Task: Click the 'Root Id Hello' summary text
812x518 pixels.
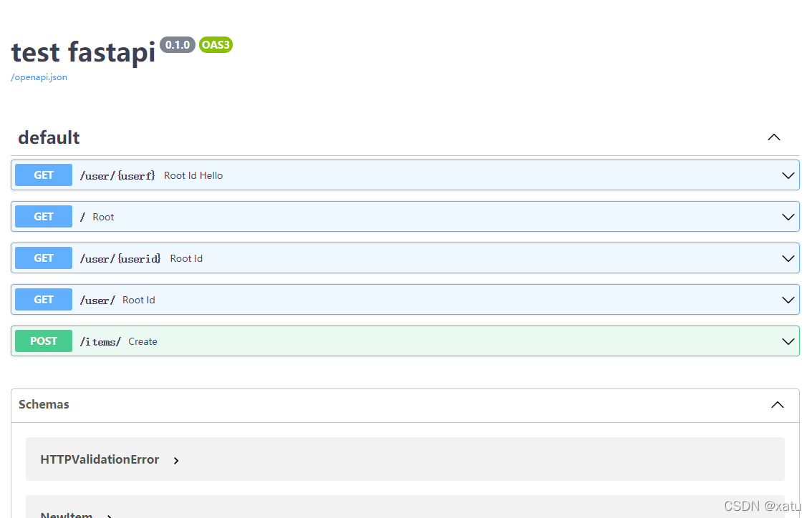Action: pos(193,175)
